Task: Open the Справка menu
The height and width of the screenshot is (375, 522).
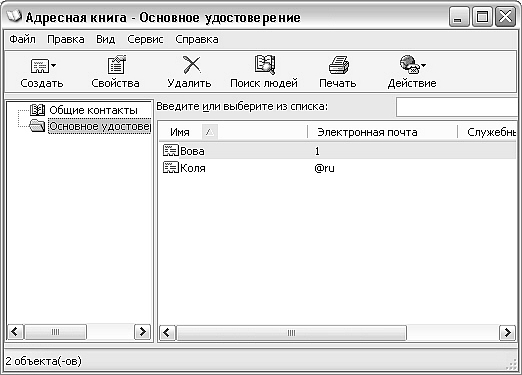Action: [197, 39]
